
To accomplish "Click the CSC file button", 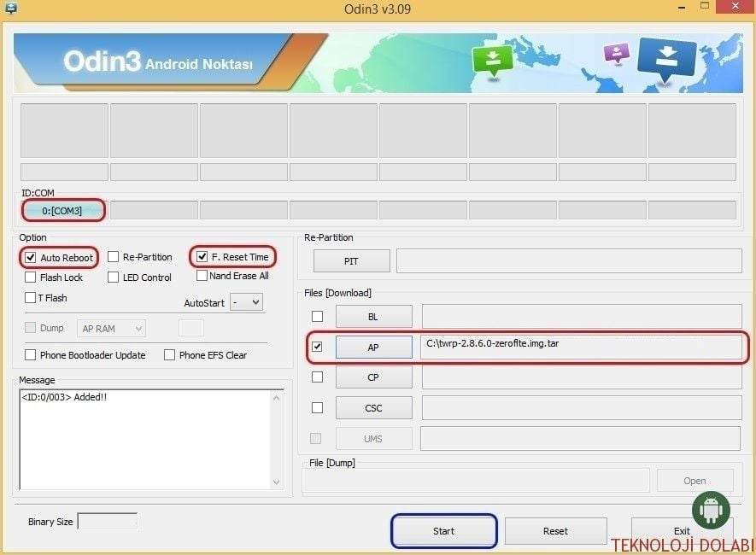I will point(373,408).
